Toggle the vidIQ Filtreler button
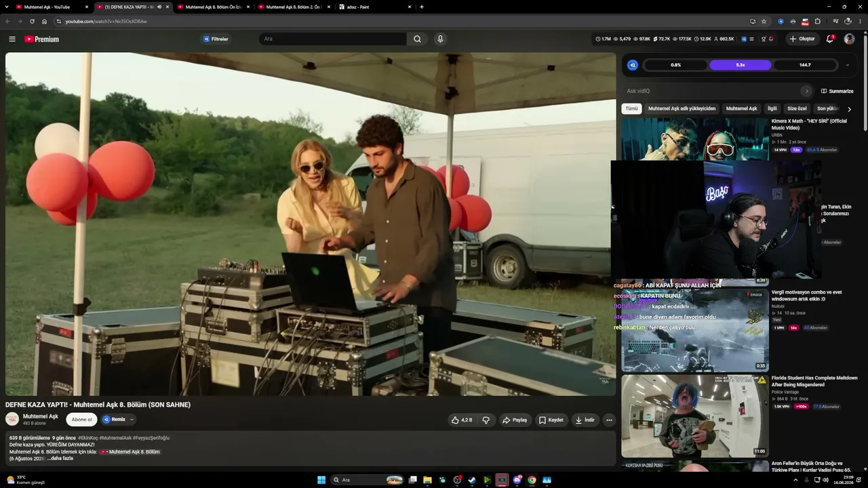The height and width of the screenshot is (488, 868). coord(216,39)
